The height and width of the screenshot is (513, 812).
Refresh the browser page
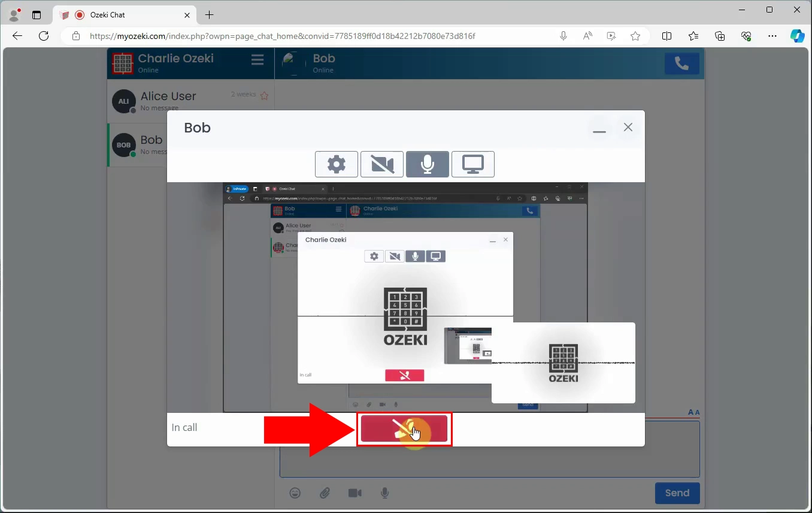44,36
